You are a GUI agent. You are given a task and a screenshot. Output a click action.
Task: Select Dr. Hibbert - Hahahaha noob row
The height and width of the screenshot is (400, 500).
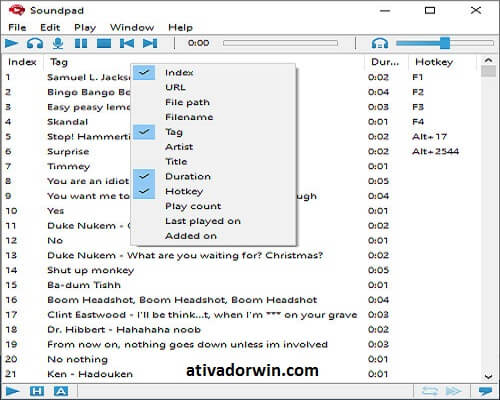pos(241,329)
